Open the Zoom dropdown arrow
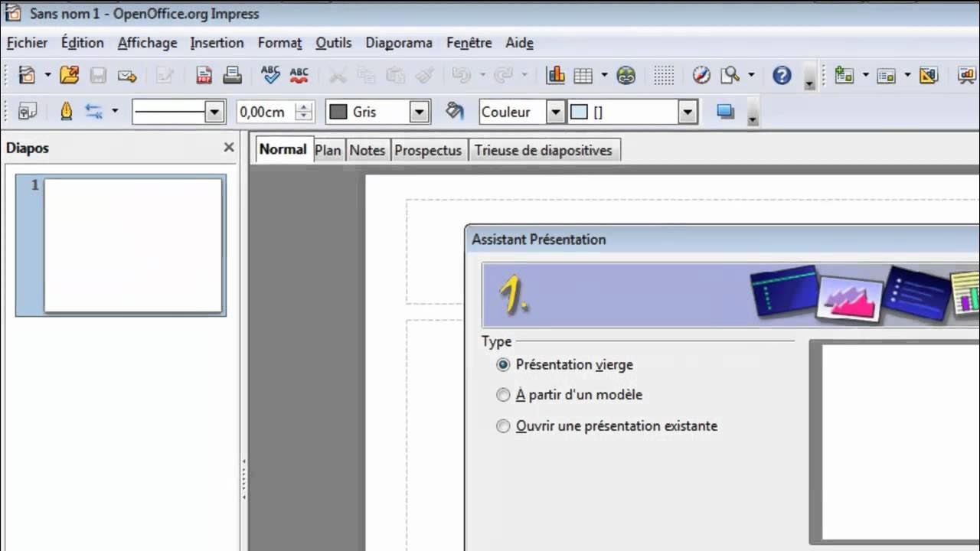This screenshot has width=980, height=551. click(x=751, y=75)
